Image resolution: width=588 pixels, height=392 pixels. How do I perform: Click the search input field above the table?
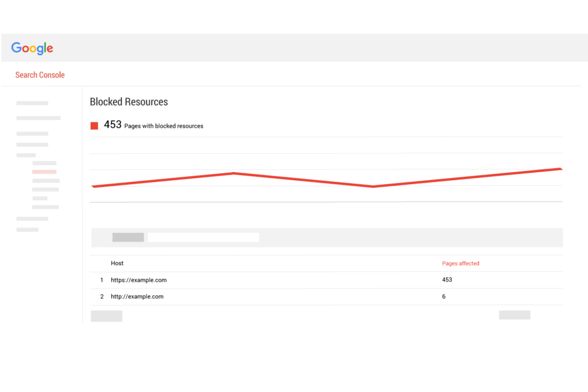(x=203, y=237)
